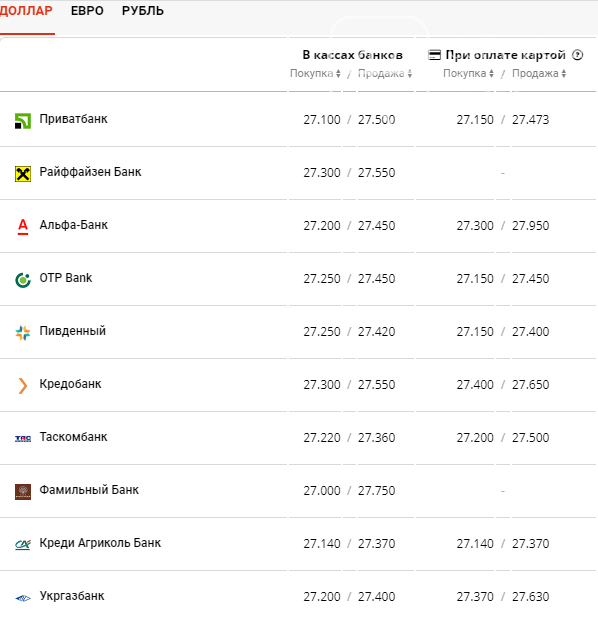Click the Фамильный Банк brown logo
Image resolution: width=598 pixels, height=617 pixels.
[x=23, y=492]
